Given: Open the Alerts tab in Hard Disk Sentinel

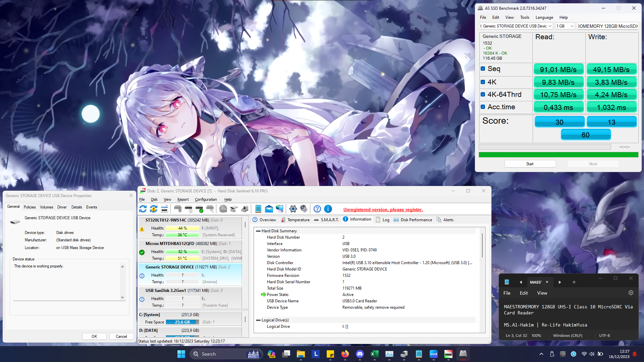Looking at the screenshot, I should (x=445, y=220).
